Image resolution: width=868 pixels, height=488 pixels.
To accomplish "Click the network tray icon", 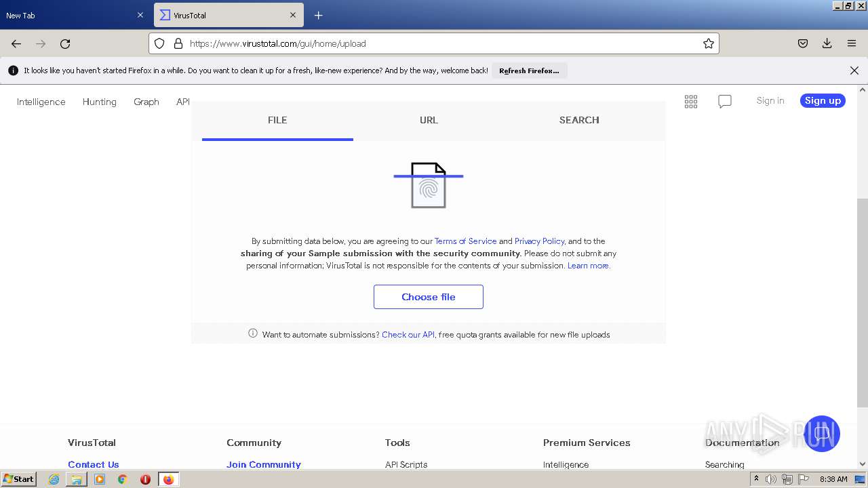I will click(787, 479).
